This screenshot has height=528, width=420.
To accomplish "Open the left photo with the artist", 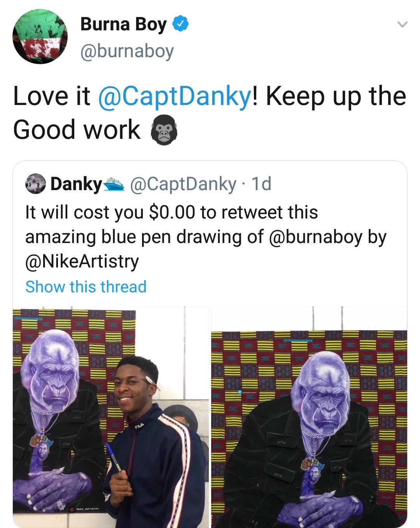I will [110, 416].
